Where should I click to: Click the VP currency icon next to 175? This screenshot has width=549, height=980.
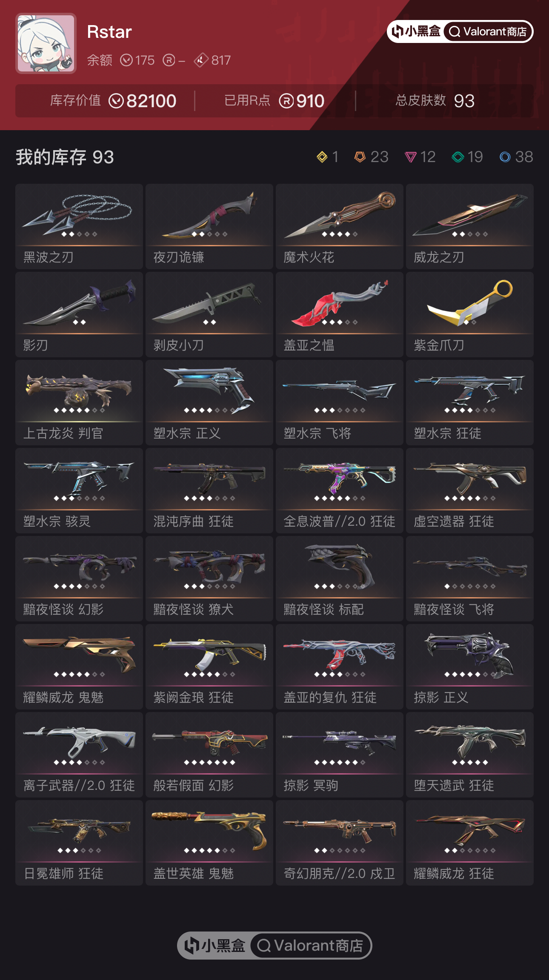[x=126, y=60]
